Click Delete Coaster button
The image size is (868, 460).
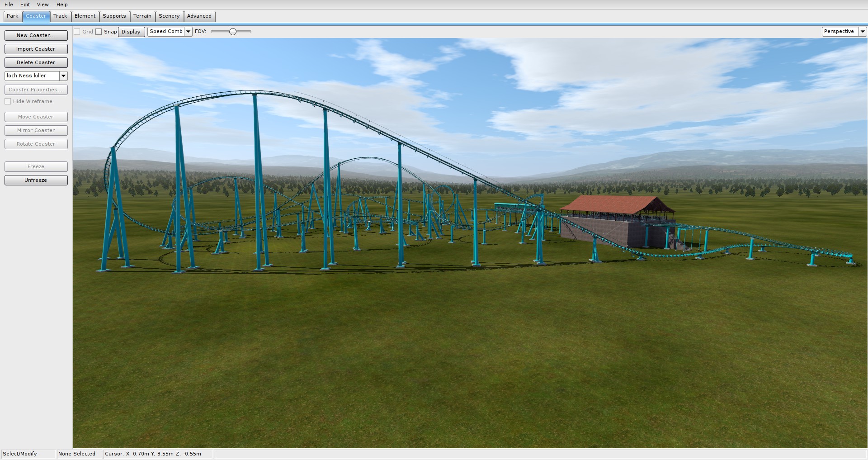point(36,62)
